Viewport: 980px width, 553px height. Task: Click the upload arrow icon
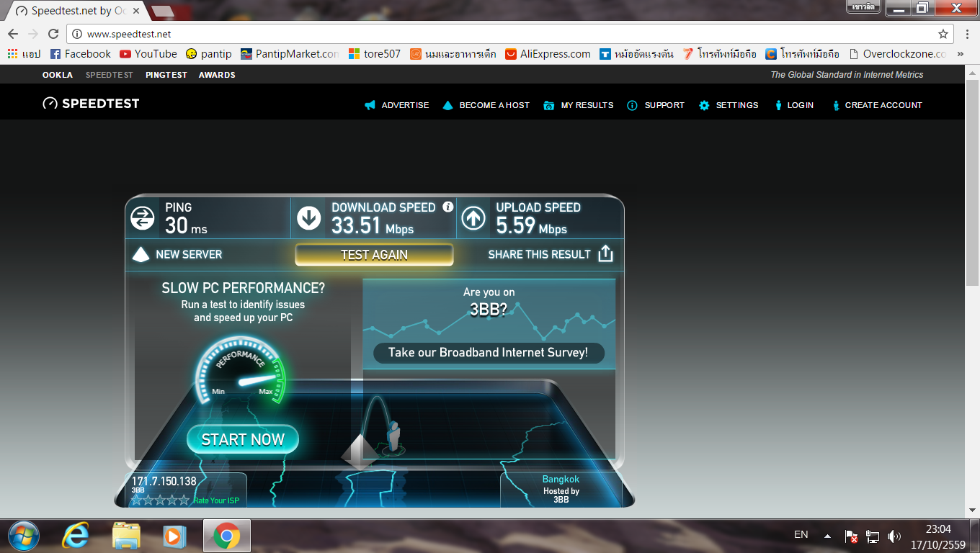pos(473,217)
